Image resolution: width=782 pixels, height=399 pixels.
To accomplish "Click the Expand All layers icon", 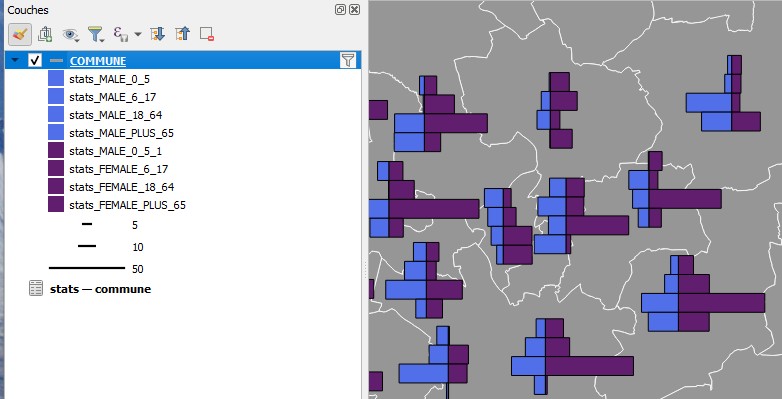I will pyautogui.click(x=157, y=34).
